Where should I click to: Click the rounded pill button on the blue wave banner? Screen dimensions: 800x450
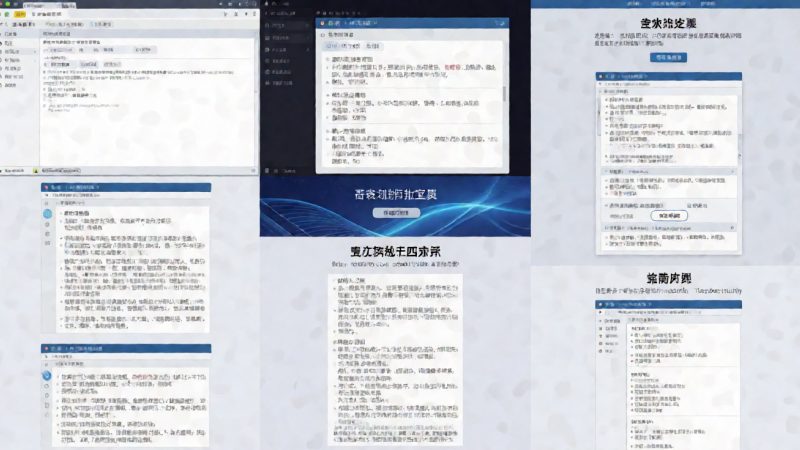[396, 213]
